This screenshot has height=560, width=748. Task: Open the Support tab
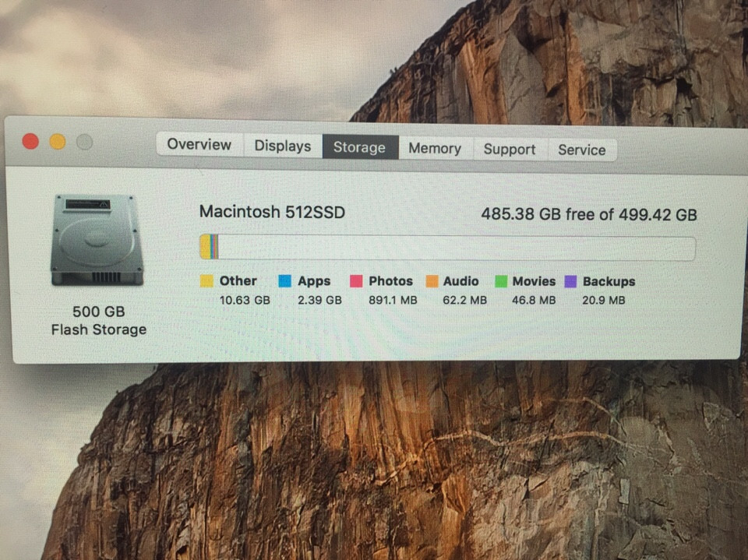click(510, 150)
